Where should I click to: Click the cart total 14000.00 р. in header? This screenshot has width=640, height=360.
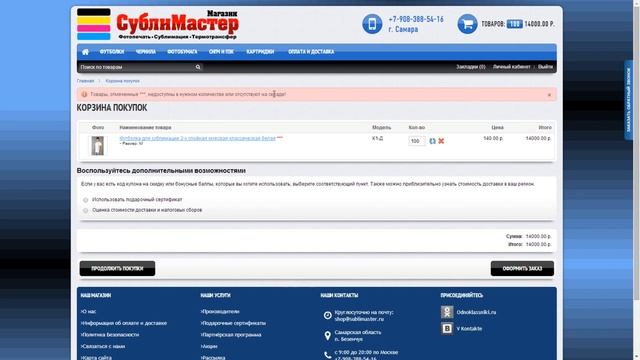point(539,24)
